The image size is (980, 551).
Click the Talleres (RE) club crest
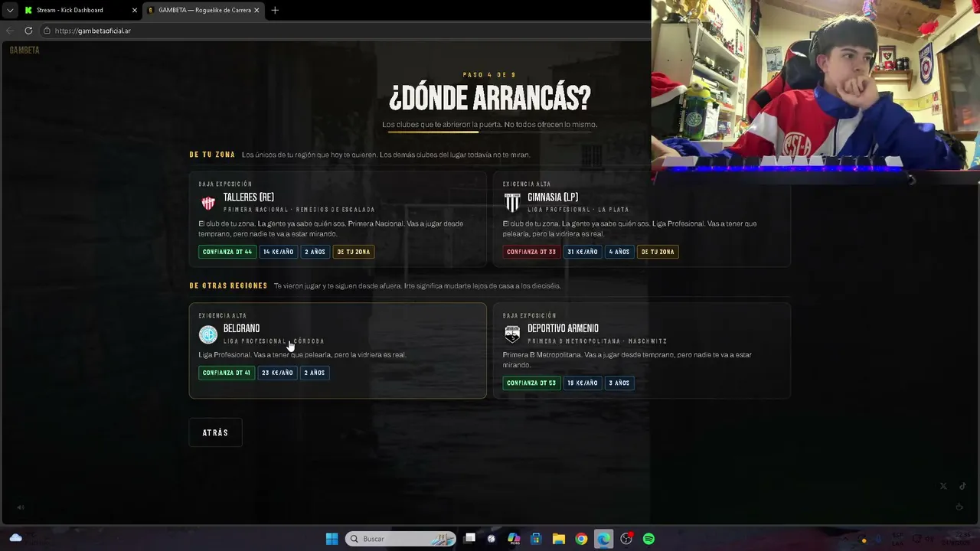[208, 203]
